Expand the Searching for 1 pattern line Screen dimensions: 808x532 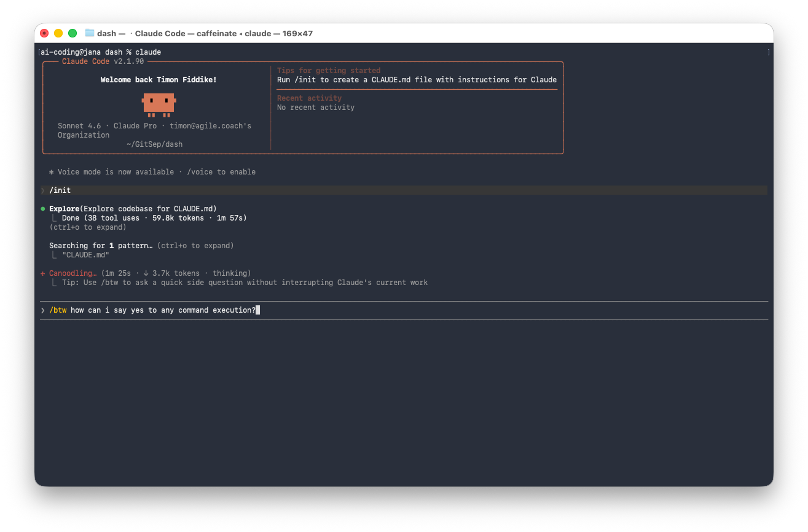click(101, 246)
